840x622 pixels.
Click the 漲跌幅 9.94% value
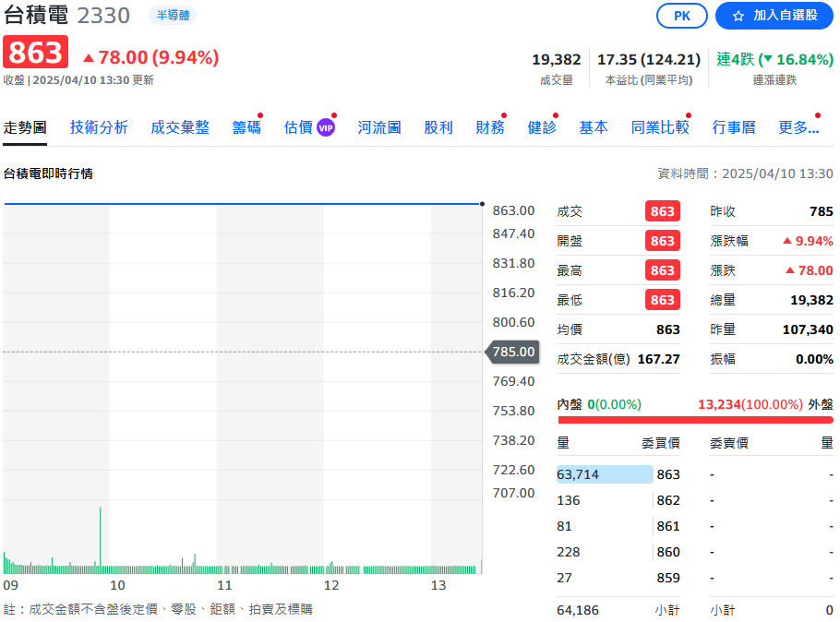tap(809, 241)
